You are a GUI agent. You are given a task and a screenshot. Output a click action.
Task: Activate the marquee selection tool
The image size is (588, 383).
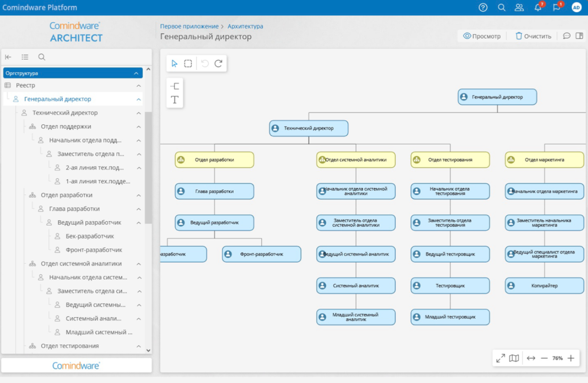tap(188, 63)
